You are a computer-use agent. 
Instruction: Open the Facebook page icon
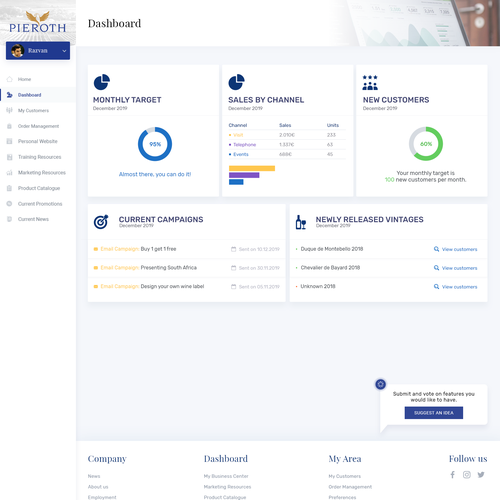[453, 475]
